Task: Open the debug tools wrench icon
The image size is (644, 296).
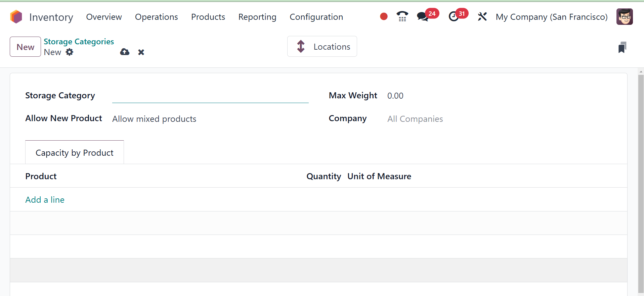Action: click(482, 16)
